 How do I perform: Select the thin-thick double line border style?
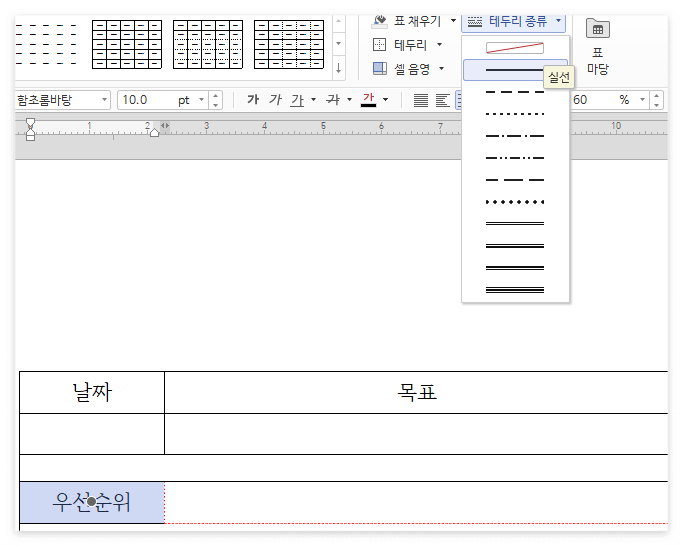515,246
